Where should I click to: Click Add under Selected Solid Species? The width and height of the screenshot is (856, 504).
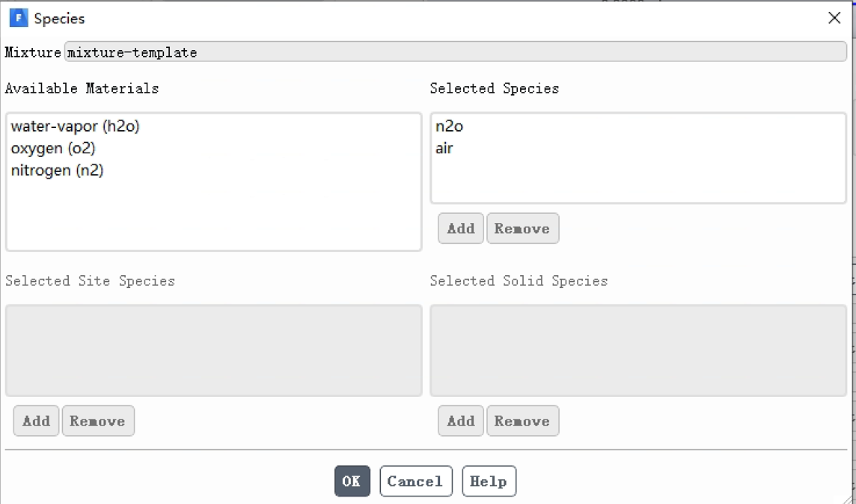coord(461,420)
